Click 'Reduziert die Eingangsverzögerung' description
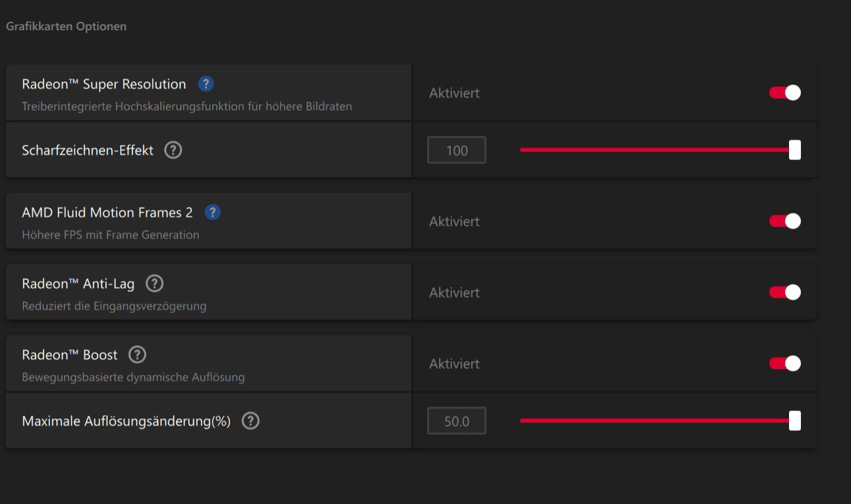This screenshot has width=851, height=504. pyautogui.click(x=114, y=306)
